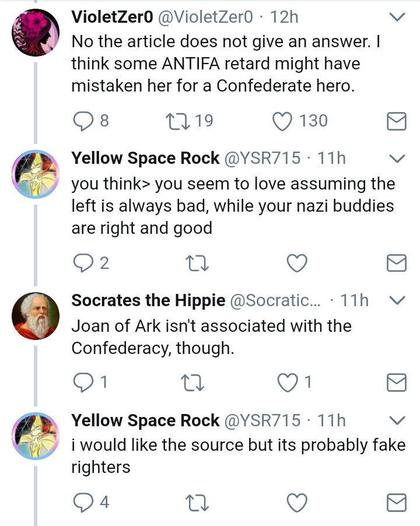Reply to VioletZer0's tweet
The height and width of the screenshot is (526, 420).
[83, 121]
